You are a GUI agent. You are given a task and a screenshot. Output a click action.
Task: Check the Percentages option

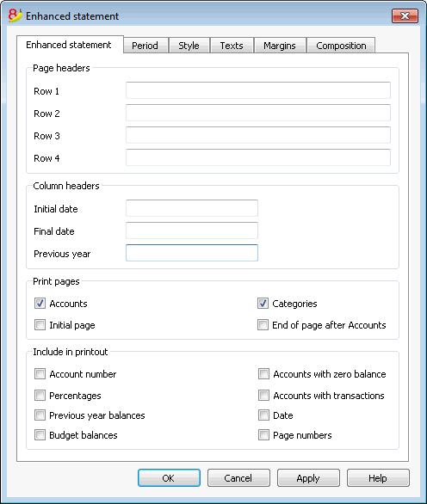[x=40, y=396]
